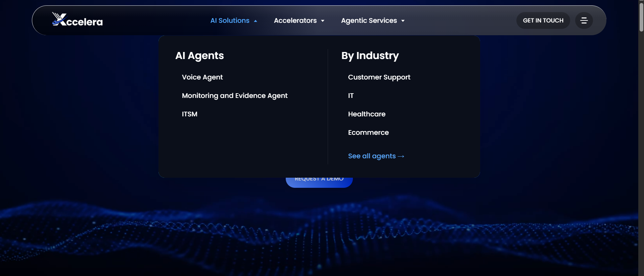
Task: Click the page vertical scrollbar thumb
Action: click(x=641, y=17)
